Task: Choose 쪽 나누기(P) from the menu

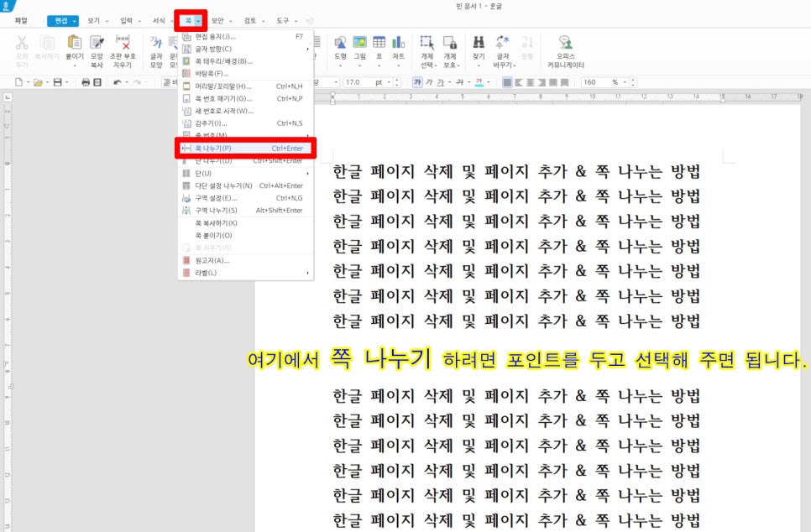Action: point(245,149)
